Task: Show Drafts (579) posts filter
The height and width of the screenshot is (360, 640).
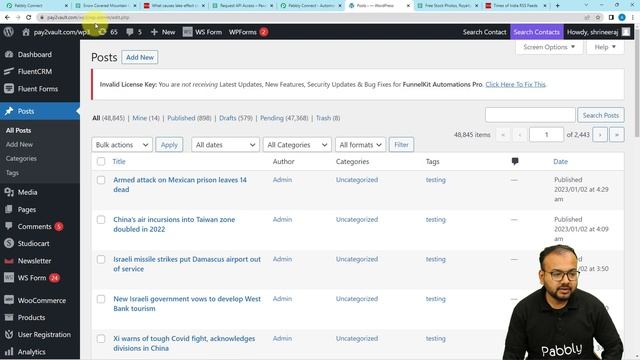Action: click(236, 118)
